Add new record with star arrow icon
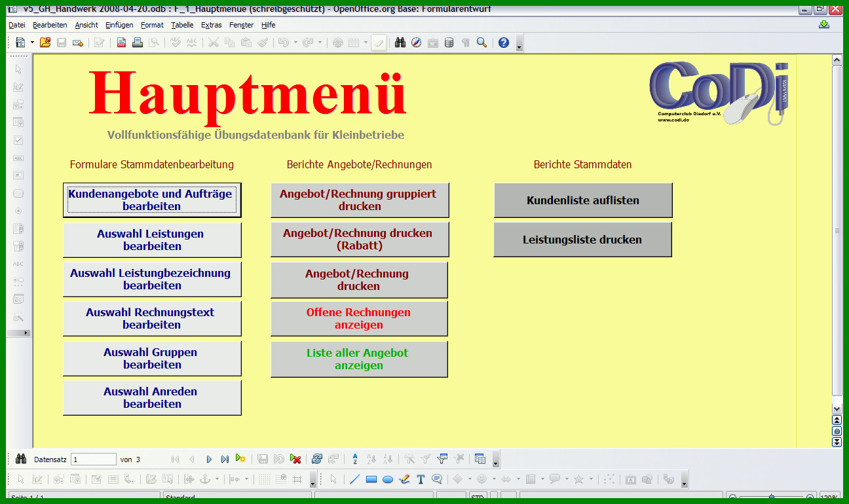Screen dimensions: 849x504 click(x=240, y=459)
